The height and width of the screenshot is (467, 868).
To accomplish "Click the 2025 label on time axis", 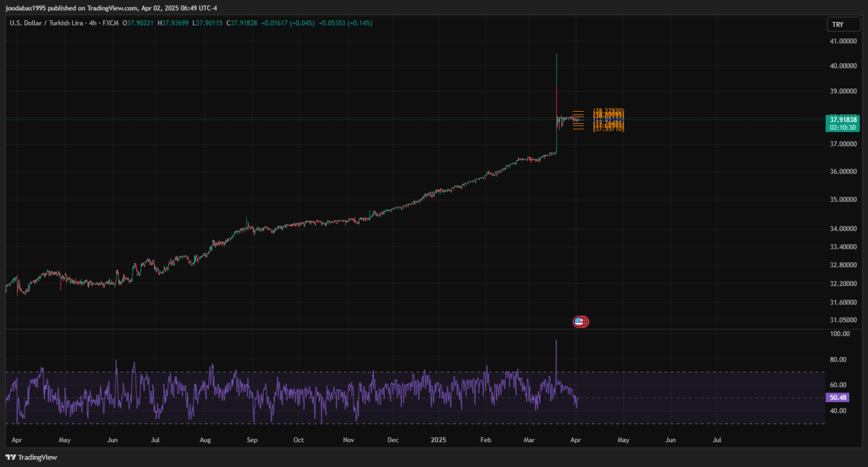I will [437, 440].
